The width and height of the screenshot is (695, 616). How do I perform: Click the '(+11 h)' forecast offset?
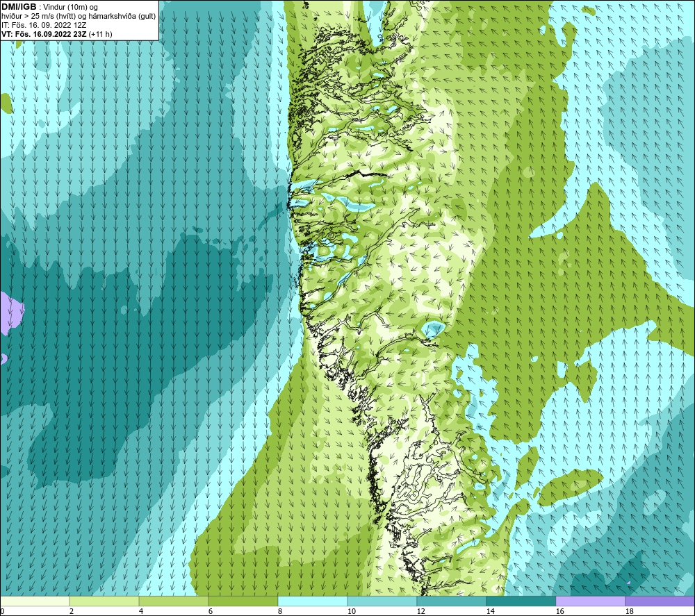(x=101, y=34)
